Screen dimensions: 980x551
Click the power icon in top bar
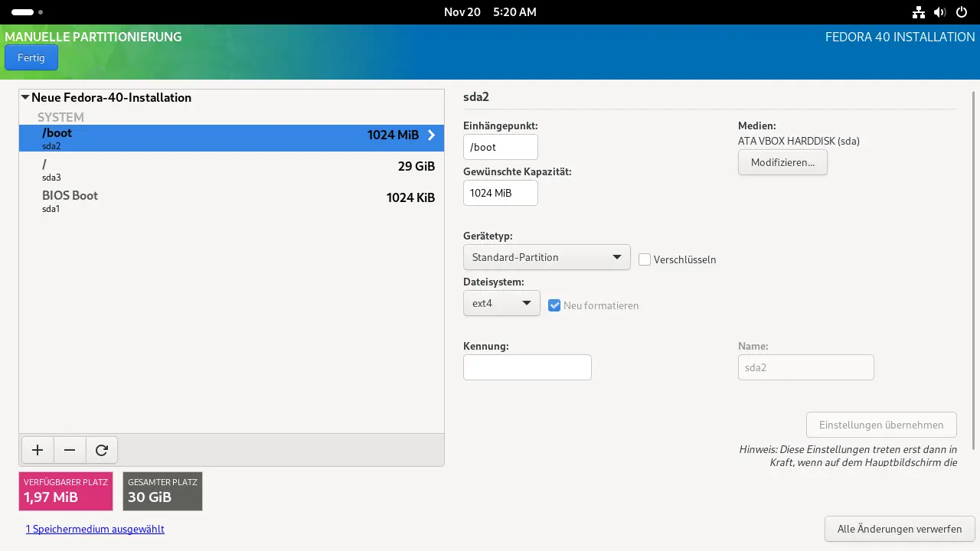[962, 12]
